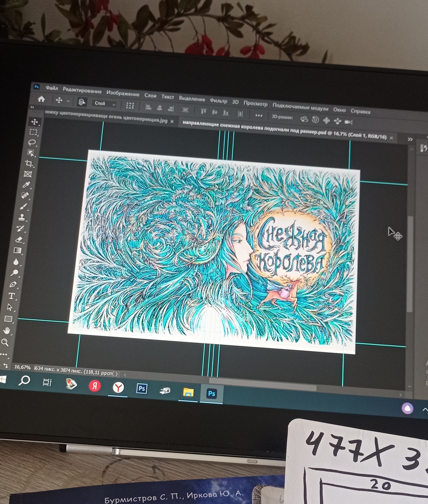Open the Редактирование menu
This screenshot has height=504, width=428.
[82, 91]
